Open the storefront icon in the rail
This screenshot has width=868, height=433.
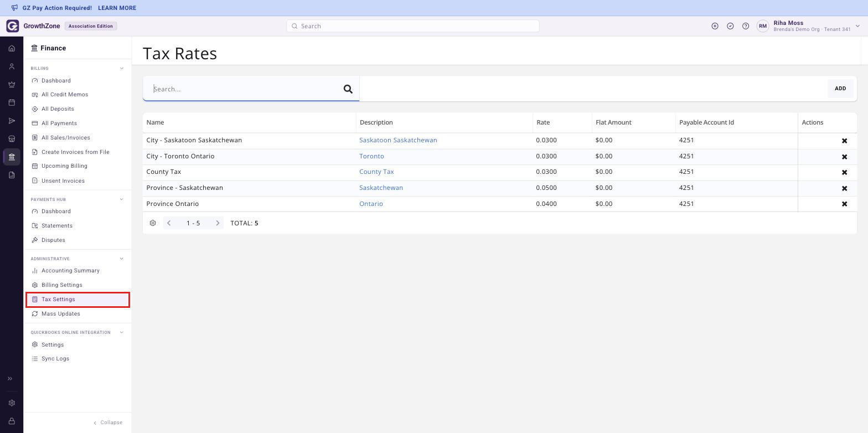click(12, 139)
